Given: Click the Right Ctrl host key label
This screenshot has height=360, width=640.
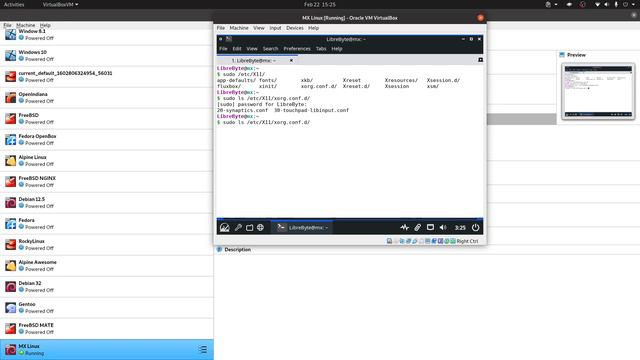Looking at the screenshot, I should pos(467,241).
